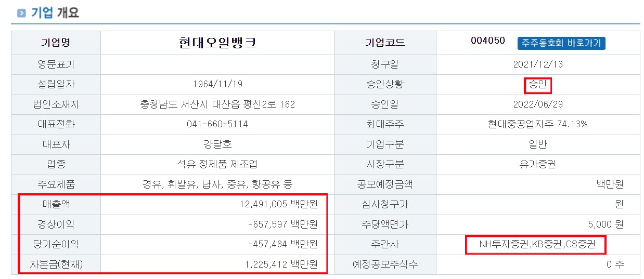
Task: Select the market value 유가증권
Action: coord(538,165)
